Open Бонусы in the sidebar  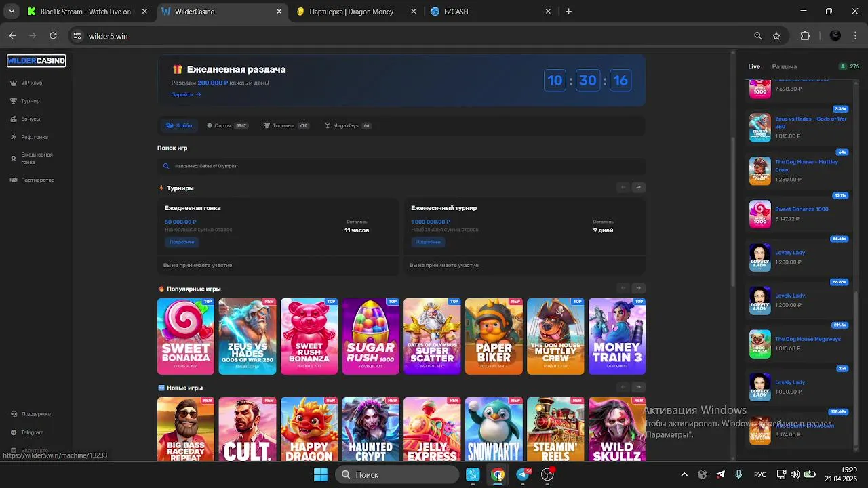tap(26, 119)
